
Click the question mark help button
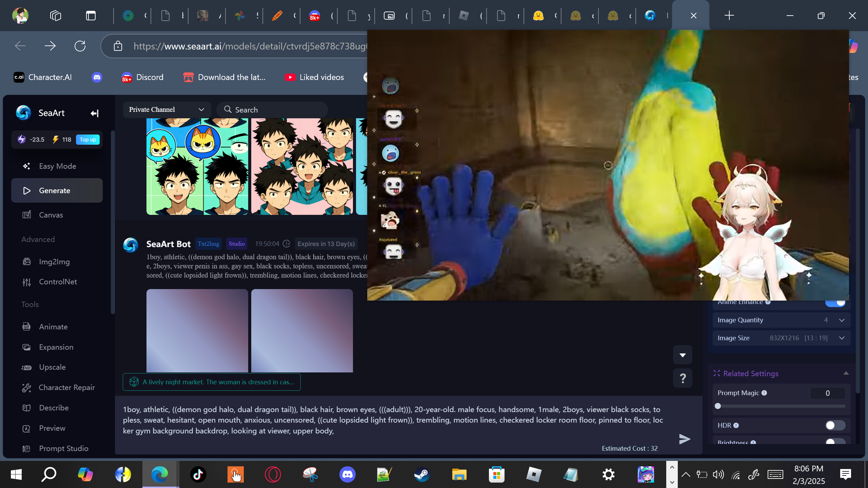point(683,378)
